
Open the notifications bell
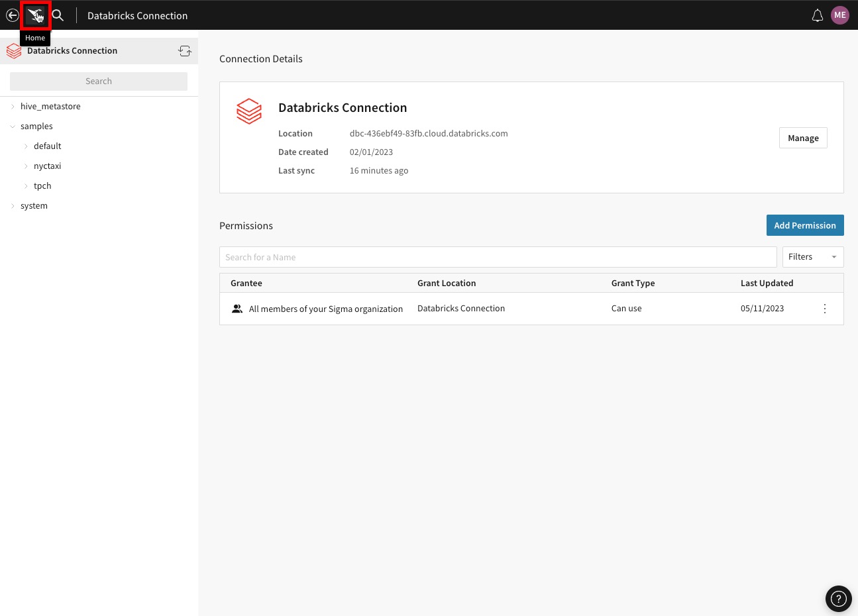coord(818,15)
